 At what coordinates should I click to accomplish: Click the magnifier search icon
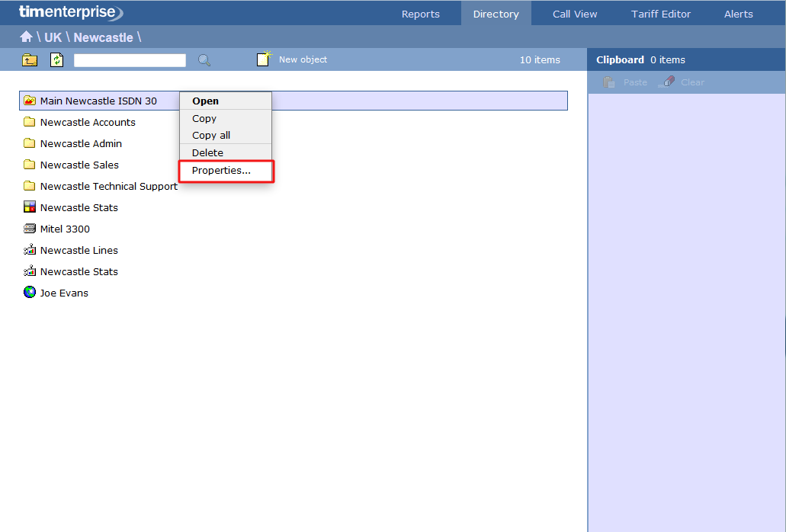tap(204, 60)
